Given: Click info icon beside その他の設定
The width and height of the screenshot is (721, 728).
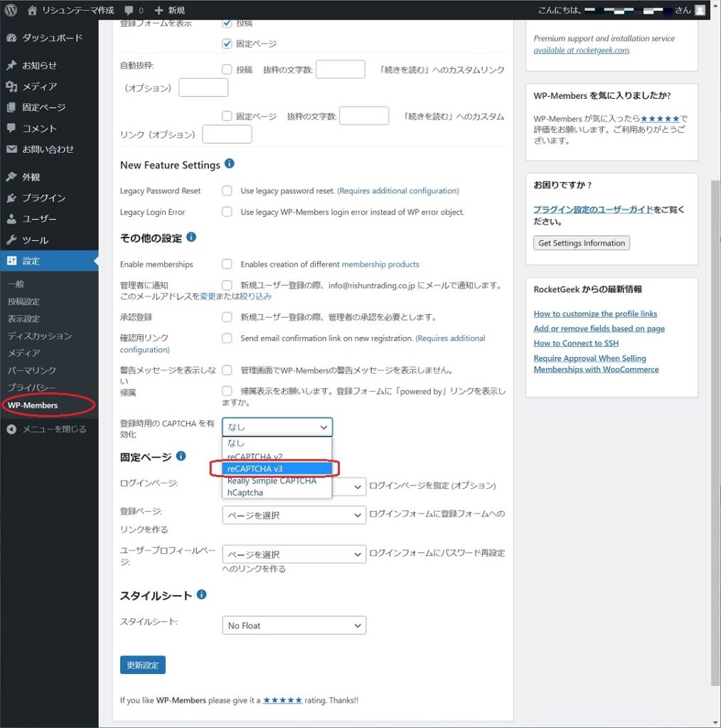Looking at the screenshot, I should coord(191,237).
